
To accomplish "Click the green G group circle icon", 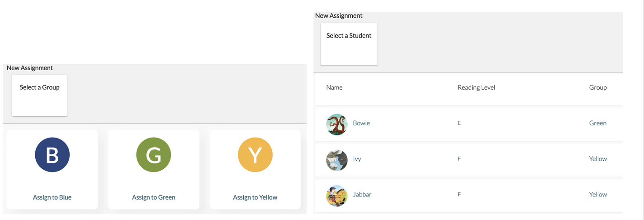I will 154,155.
